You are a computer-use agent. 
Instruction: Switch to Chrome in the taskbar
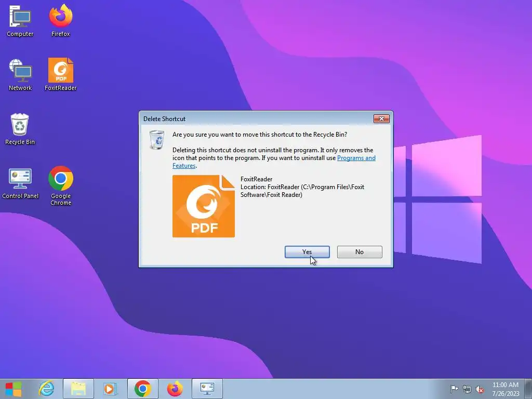point(142,389)
